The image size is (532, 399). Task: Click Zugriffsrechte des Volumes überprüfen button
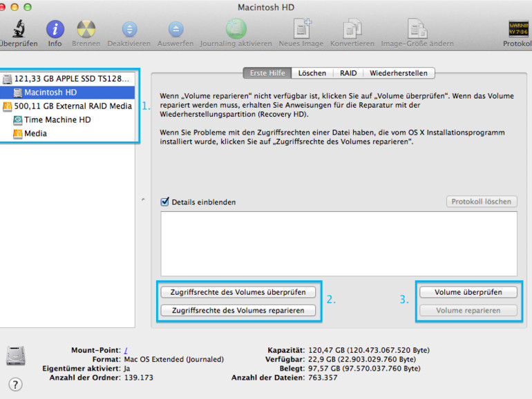click(x=238, y=292)
